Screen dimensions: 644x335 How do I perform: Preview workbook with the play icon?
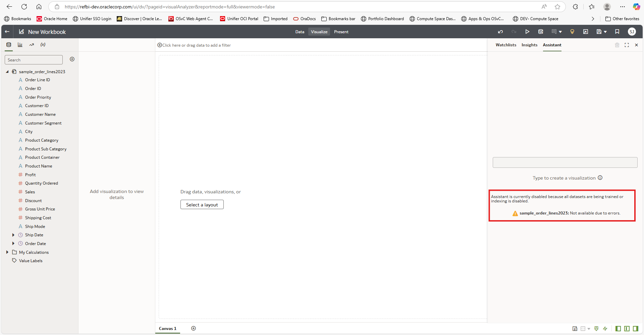coord(527,32)
